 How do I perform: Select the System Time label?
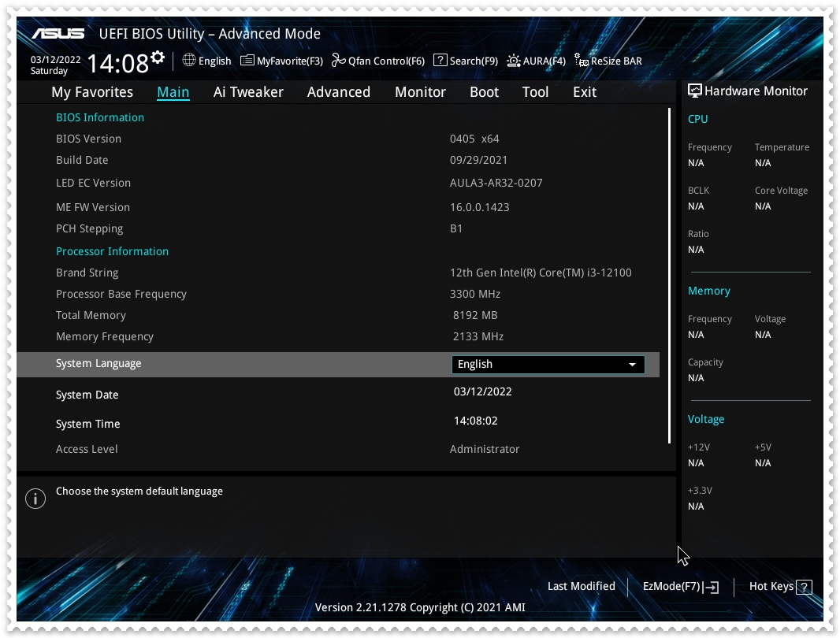[87, 425]
